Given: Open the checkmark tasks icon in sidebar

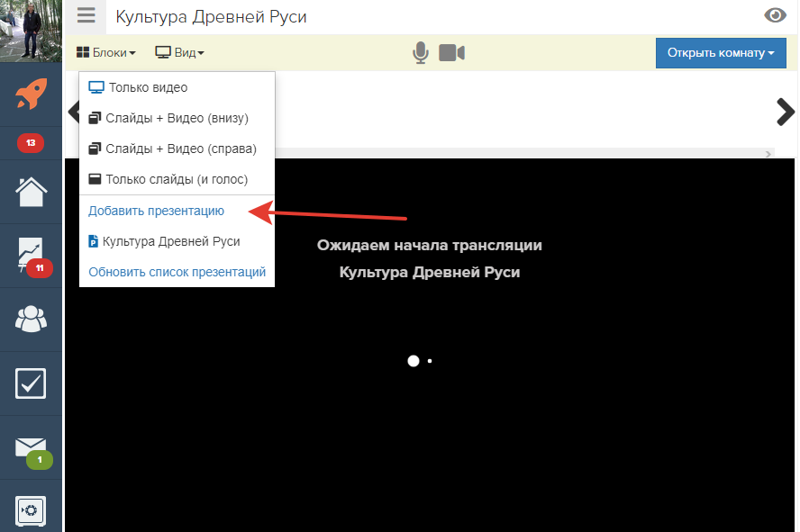Looking at the screenshot, I should [32, 383].
